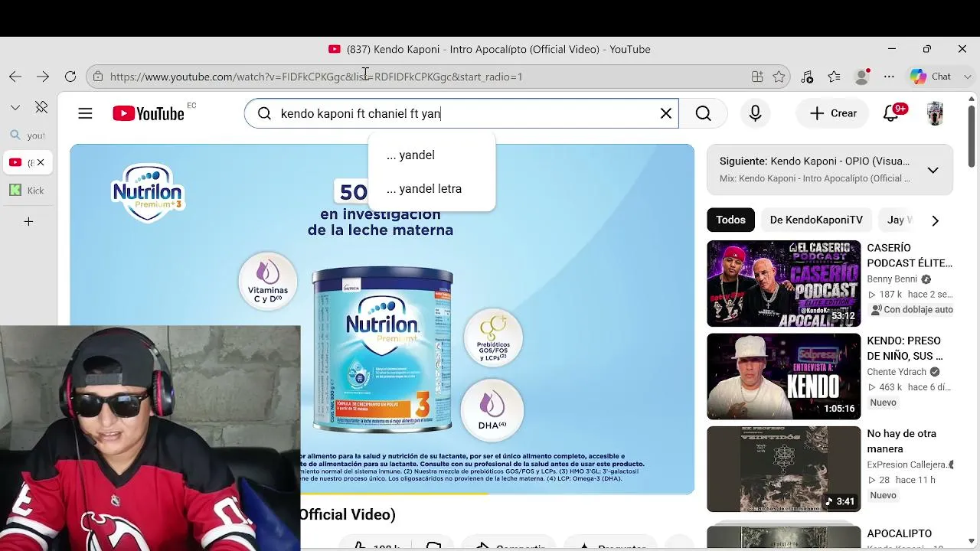Open the browser profile avatar
The width and height of the screenshot is (980, 551).
[x=862, y=77]
